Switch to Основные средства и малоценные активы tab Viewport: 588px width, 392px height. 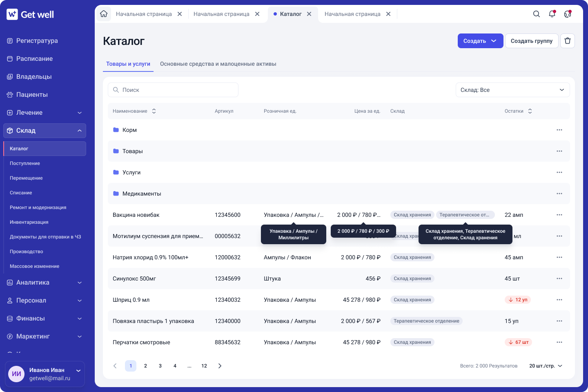(218, 64)
